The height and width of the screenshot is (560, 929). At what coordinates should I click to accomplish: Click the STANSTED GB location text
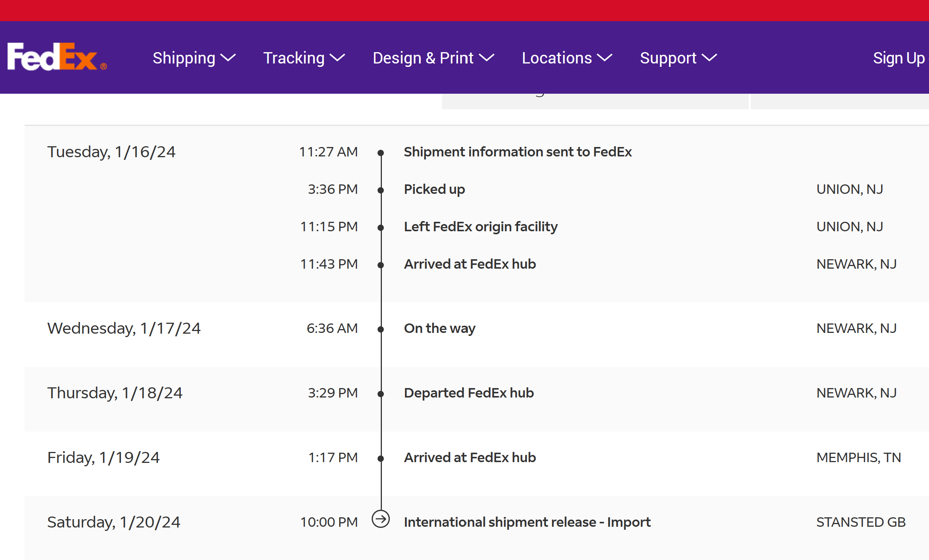(861, 522)
